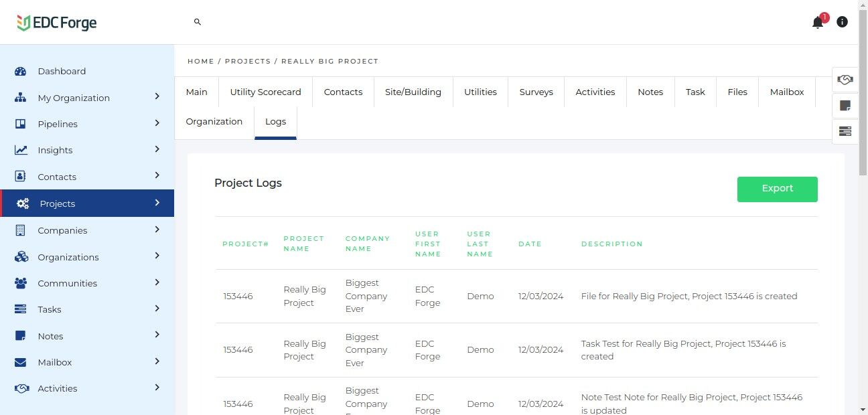
Task: Expand the My Organization chevron
Action: (157, 96)
